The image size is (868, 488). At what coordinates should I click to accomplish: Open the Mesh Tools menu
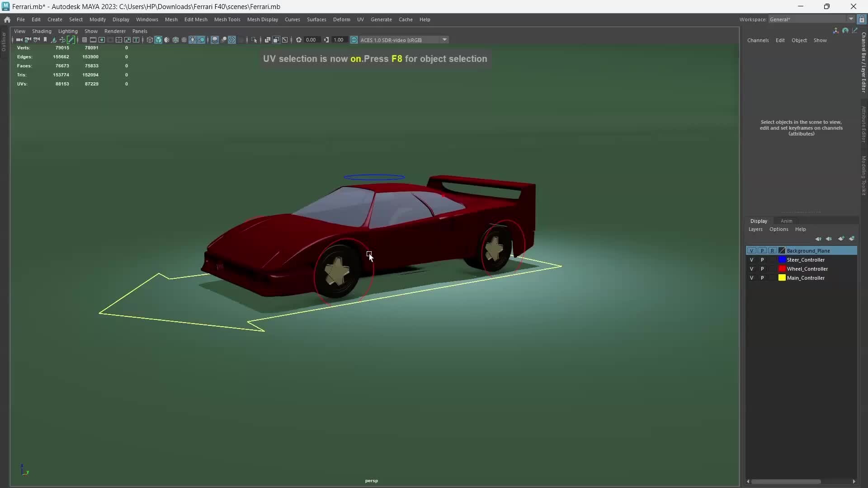click(227, 19)
